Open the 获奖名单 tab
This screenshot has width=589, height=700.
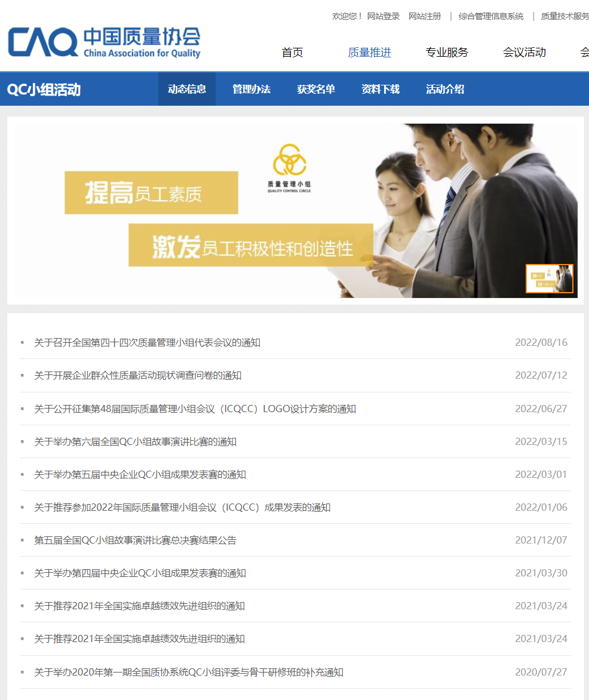(x=315, y=88)
